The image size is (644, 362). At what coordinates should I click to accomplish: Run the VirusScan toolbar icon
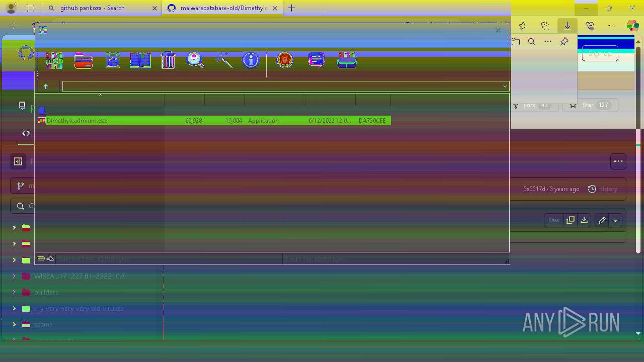pos(285,60)
